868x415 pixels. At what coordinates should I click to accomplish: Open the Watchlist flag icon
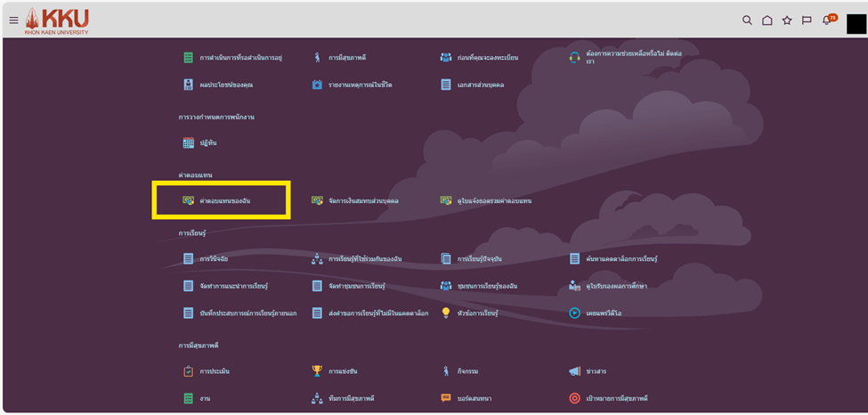(807, 20)
